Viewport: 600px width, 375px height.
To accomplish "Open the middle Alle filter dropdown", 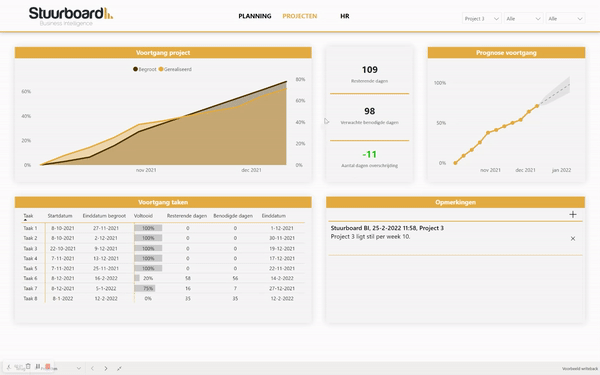I will (x=523, y=18).
